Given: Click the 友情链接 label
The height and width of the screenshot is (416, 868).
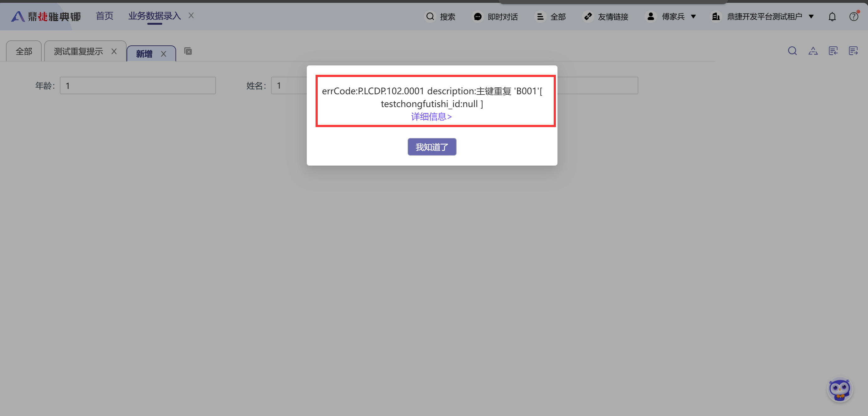Looking at the screenshot, I should [x=613, y=17].
